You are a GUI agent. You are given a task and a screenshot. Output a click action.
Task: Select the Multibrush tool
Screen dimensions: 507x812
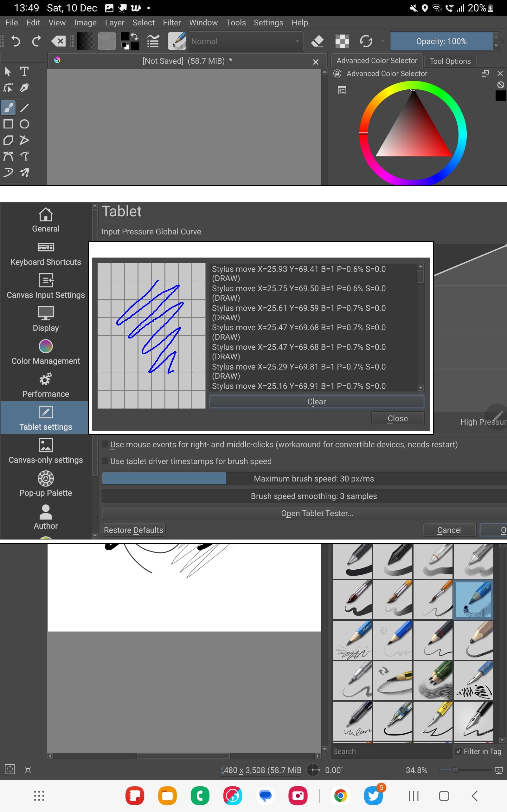pos(24,172)
